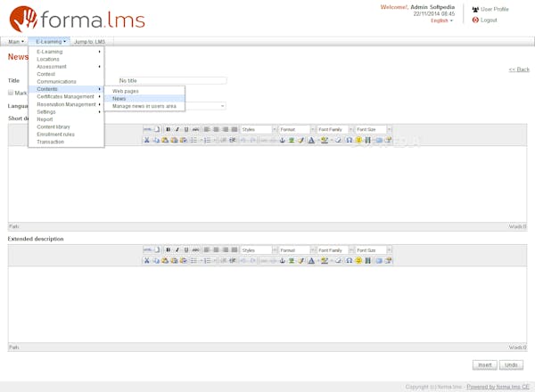Choose Locations in E-Learning menu

click(x=66, y=59)
